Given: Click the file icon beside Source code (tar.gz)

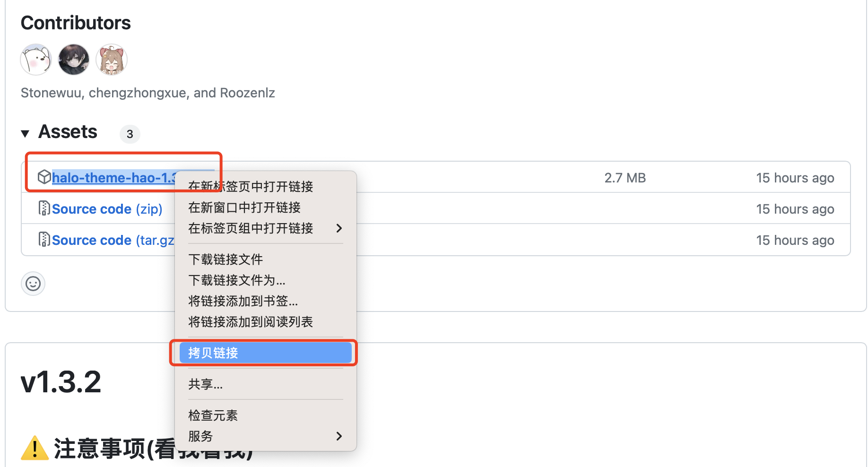Looking at the screenshot, I should tap(44, 240).
